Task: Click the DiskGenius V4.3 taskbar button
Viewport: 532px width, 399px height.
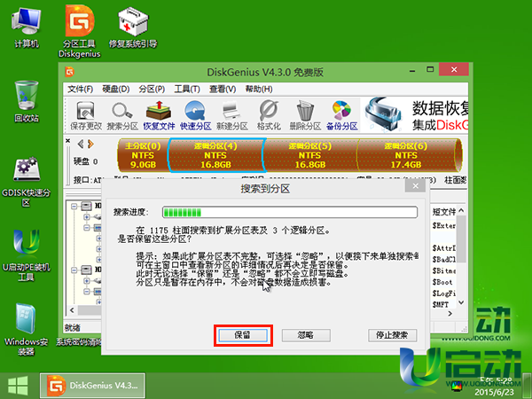Action: [x=92, y=386]
